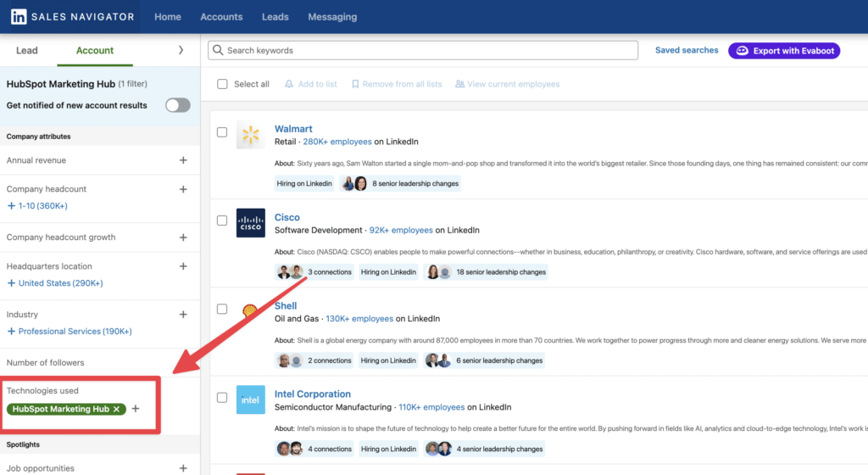The width and height of the screenshot is (868, 475).
Task: Click the LinkedIn logo icon
Action: [x=19, y=17]
